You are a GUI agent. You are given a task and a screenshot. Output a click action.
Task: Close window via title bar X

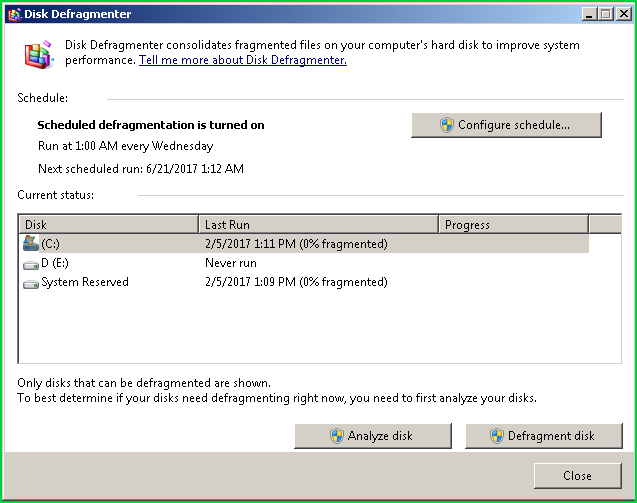(x=623, y=14)
